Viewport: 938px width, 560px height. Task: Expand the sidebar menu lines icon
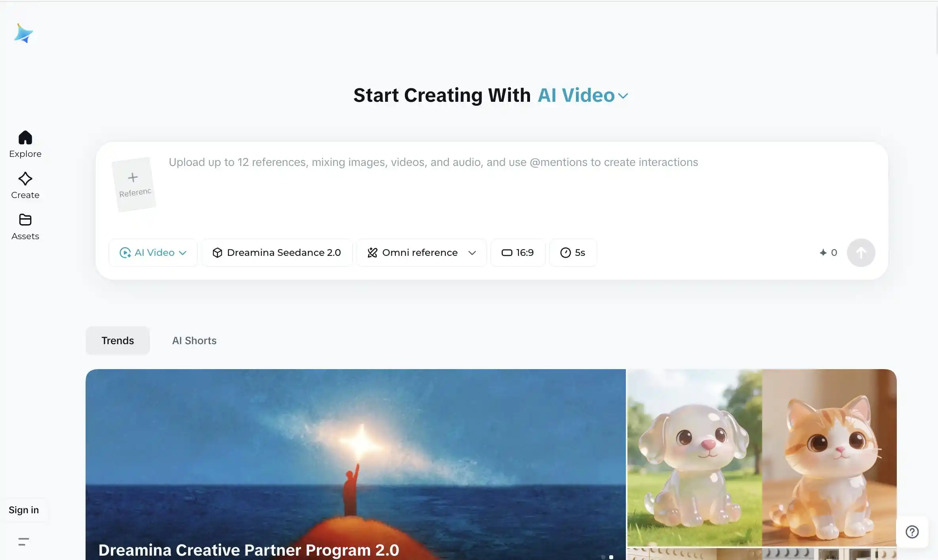(24, 542)
